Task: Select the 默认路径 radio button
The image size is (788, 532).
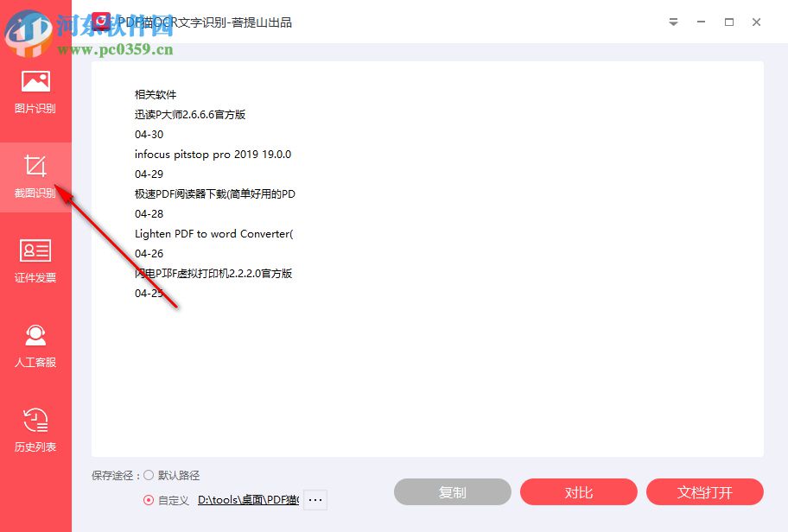Action: click(147, 474)
